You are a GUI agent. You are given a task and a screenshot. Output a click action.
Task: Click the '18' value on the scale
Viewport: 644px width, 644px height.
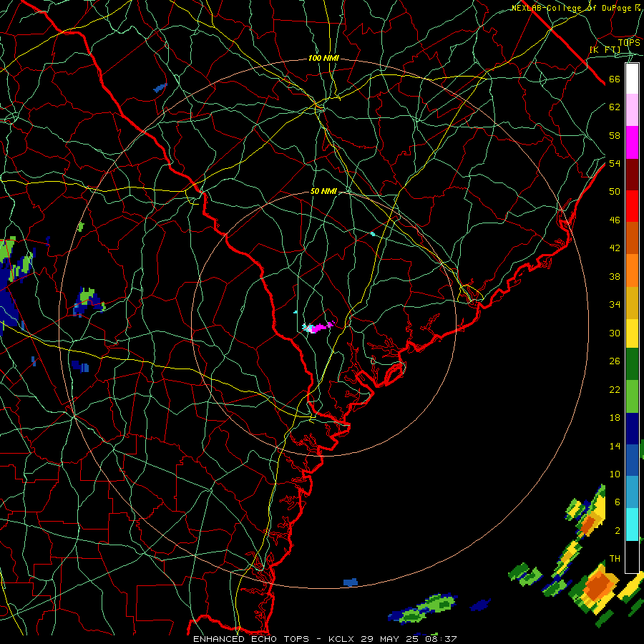click(x=615, y=418)
